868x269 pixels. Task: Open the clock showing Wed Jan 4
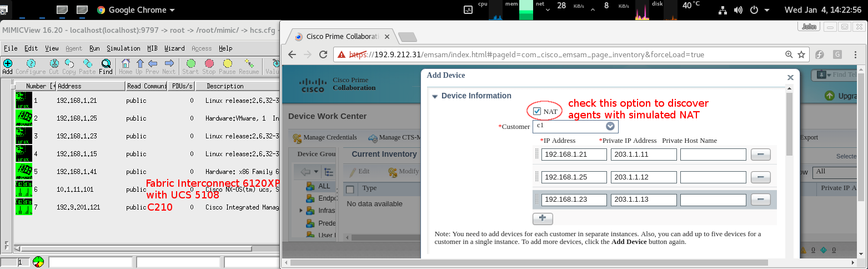click(824, 9)
